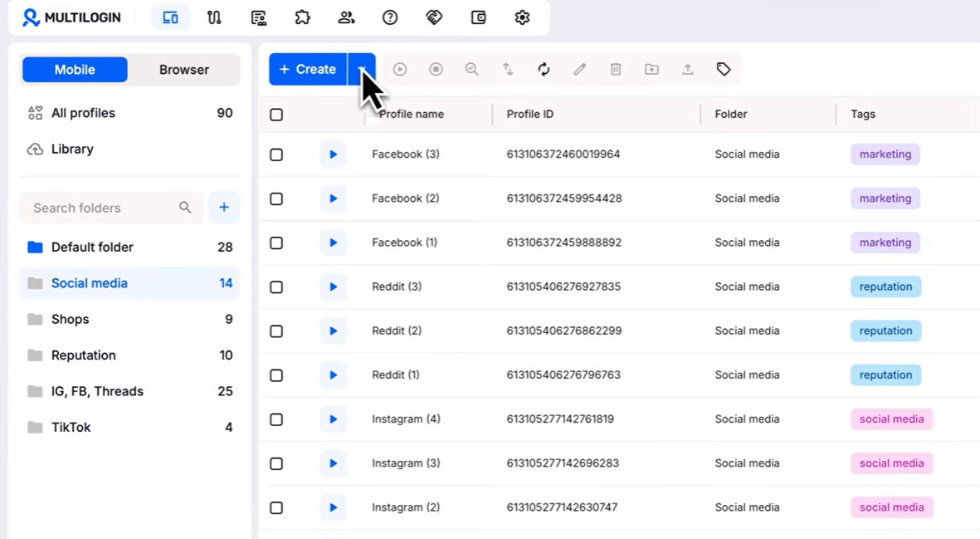Click the search magnifier in folder search
980x539 pixels.
coord(185,207)
